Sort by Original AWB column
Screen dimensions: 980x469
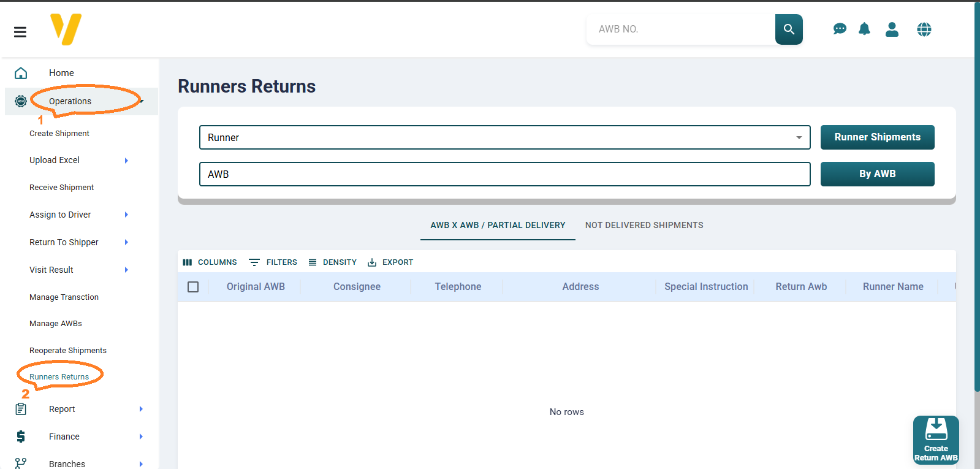[x=256, y=287]
